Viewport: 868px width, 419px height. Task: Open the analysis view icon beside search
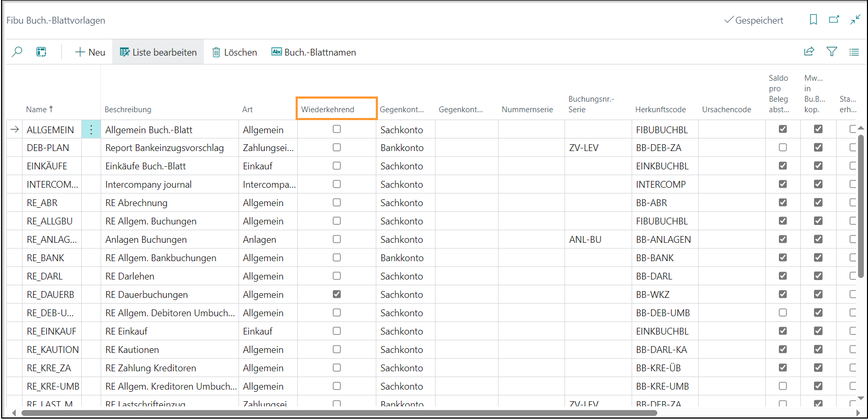[x=41, y=52]
